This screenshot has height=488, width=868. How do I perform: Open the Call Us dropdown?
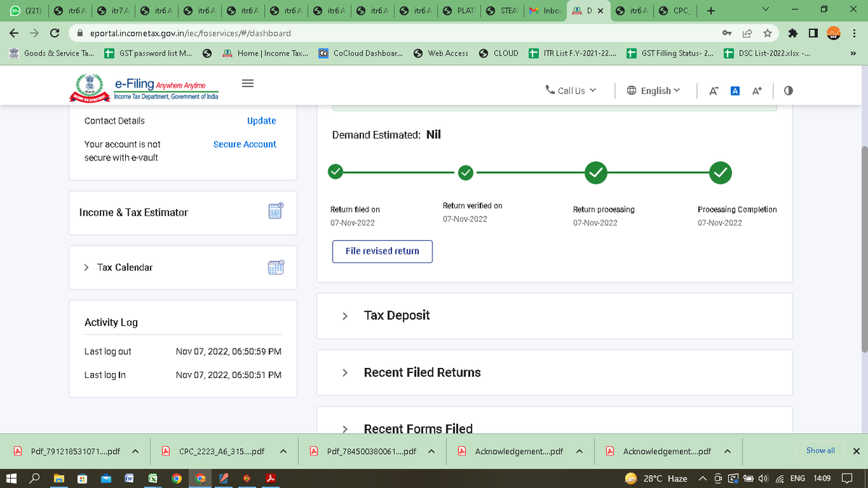pyautogui.click(x=571, y=90)
